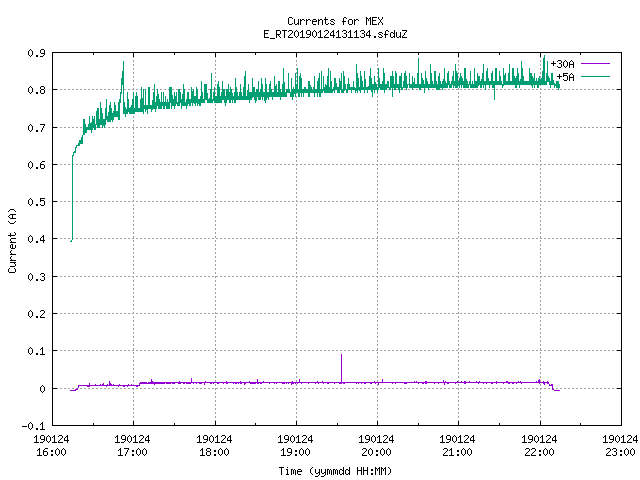Click the -0.1 y-axis tick label

pyautogui.click(x=33, y=426)
